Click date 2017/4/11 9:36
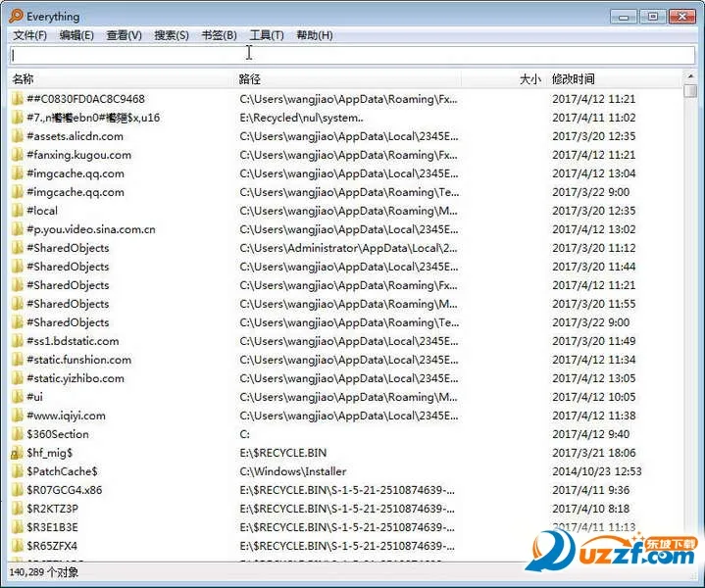This screenshot has height=588, width=705. point(591,490)
